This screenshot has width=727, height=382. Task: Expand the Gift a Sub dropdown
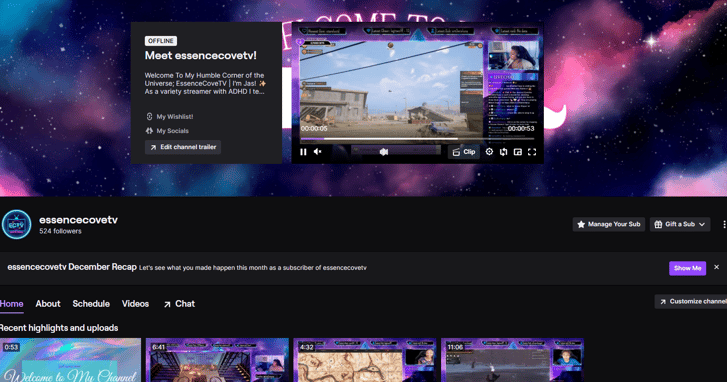(680, 224)
